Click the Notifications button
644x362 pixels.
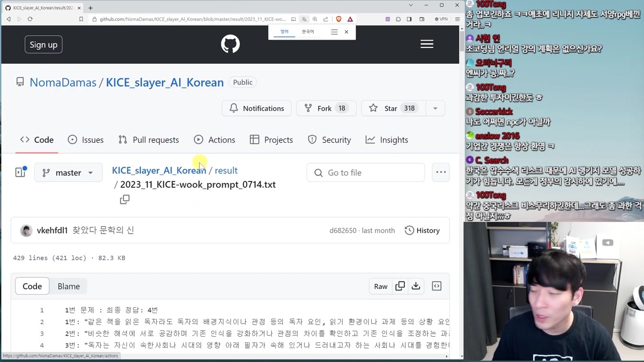[x=256, y=108]
